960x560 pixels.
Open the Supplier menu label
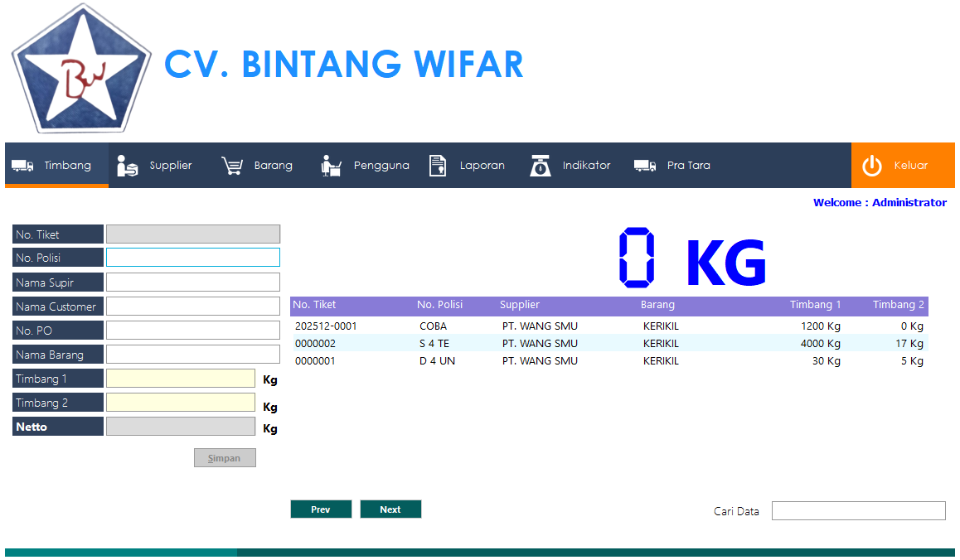(x=171, y=165)
